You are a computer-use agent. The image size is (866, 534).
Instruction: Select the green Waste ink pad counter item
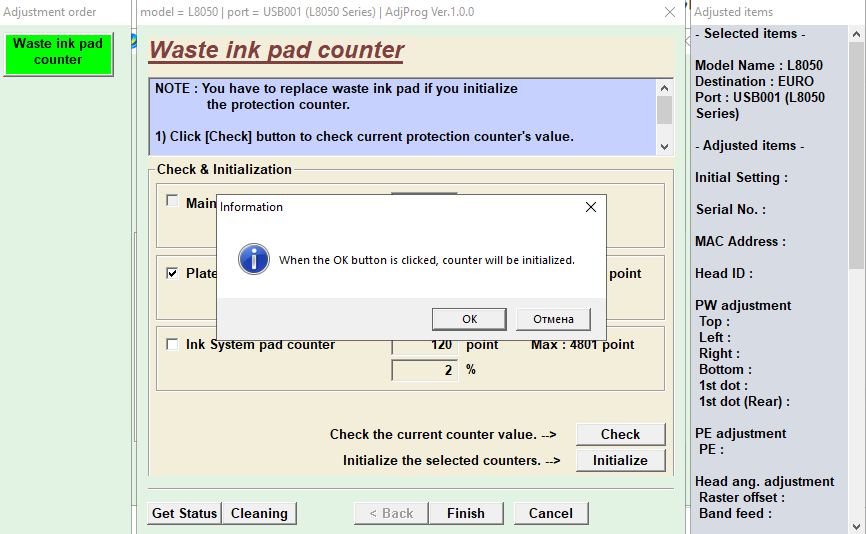58,52
